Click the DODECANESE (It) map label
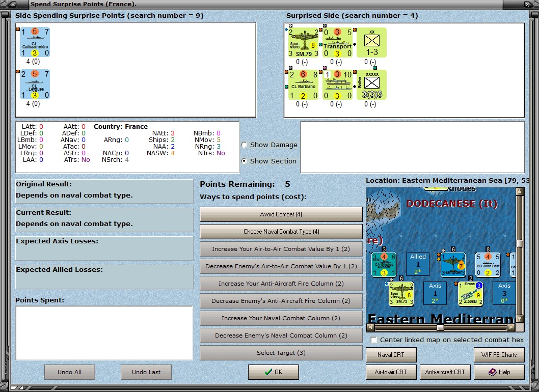 pos(452,204)
